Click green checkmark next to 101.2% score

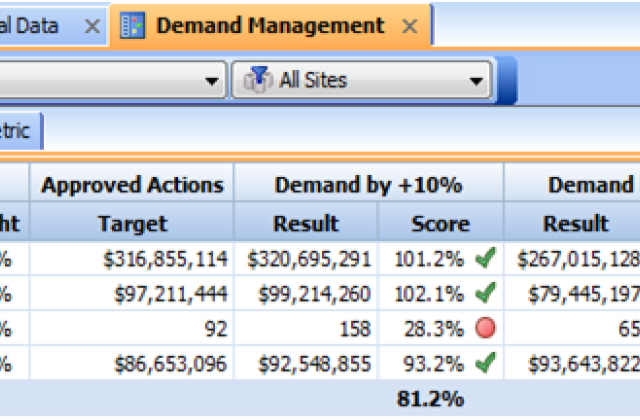click(x=485, y=260)
